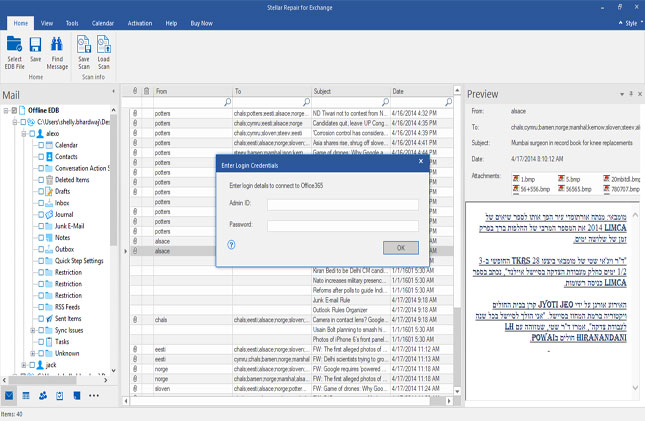Collapse the Offline EDB tree node
Screen dimensions: 645x421
tap(6, 110)
